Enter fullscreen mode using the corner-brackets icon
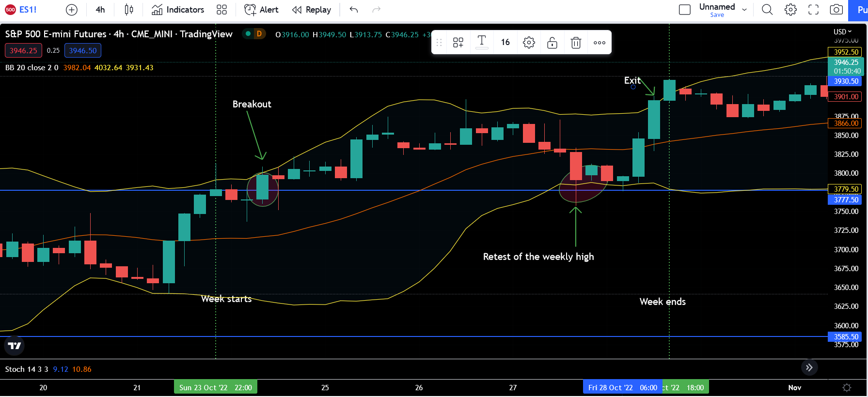868x397 pixels. click(813, 10)
